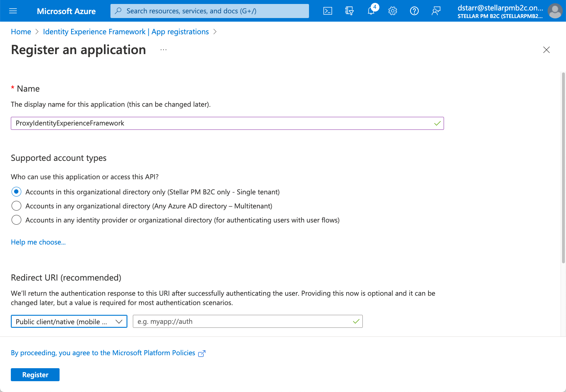Image resolution: width=566 pixels, height=392 pixels.
Task: Open the Directories and subscriptions filter
Action: (349, 11)
